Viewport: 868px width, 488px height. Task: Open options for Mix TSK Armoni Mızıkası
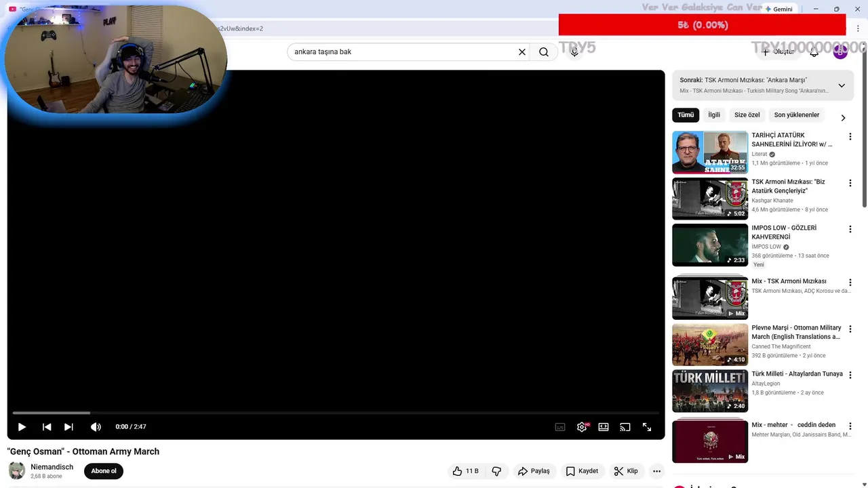tap(850, 283)
